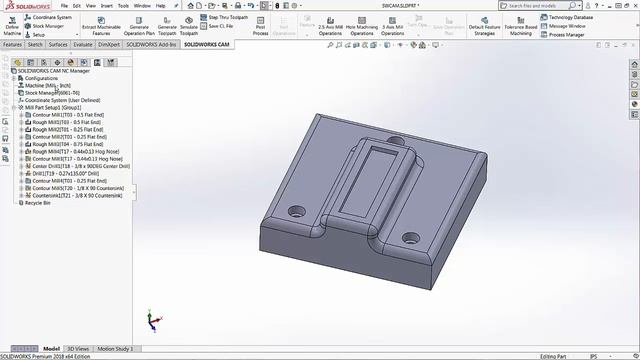This screenshot has width=640, height=360.
Task: Open the FeatureManager design tree tab
Action: 17,62
